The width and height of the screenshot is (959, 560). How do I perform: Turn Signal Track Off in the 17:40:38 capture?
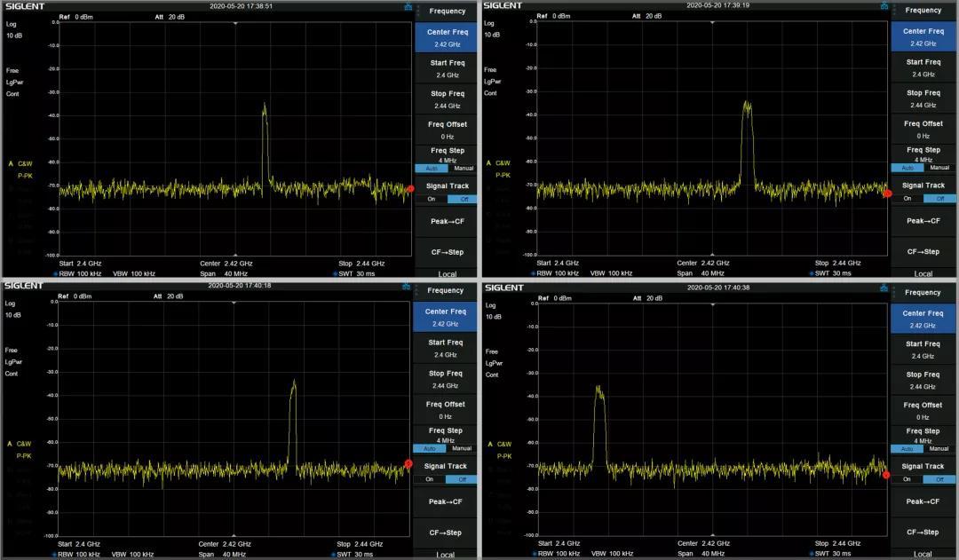(x=939, y=479)
